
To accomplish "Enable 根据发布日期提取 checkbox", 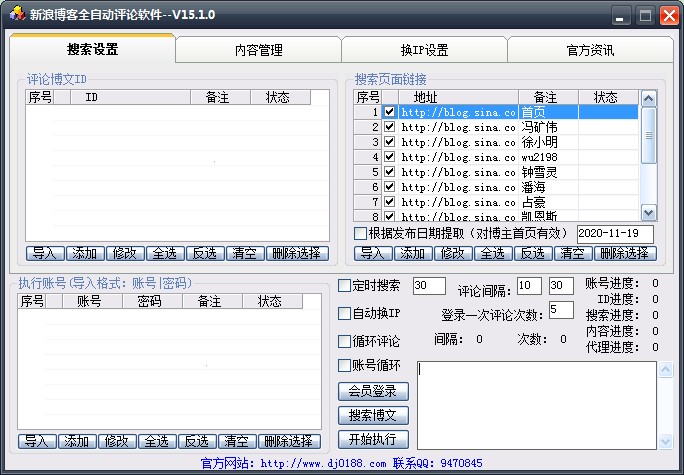I will tap(360, 233).
